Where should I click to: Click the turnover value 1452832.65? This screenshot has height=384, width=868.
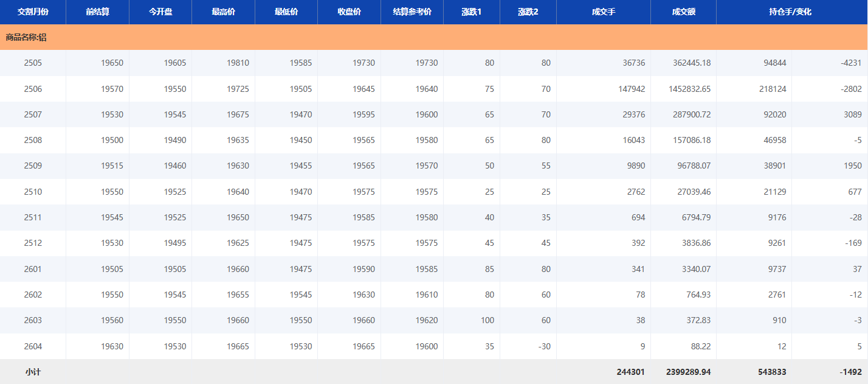tap(683, 89)
